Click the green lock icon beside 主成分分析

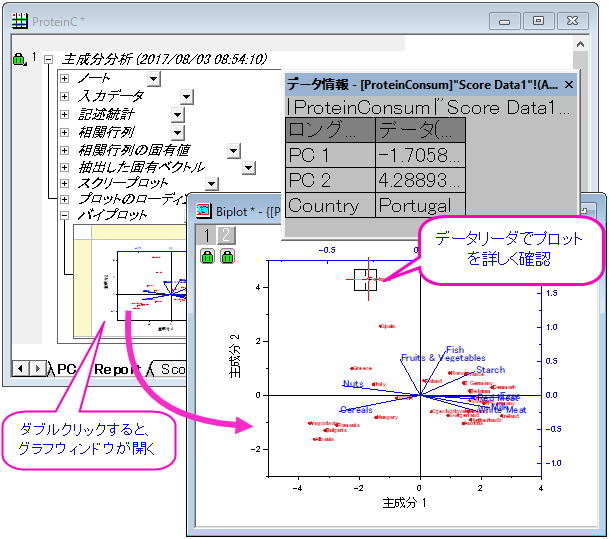(19, 59)
